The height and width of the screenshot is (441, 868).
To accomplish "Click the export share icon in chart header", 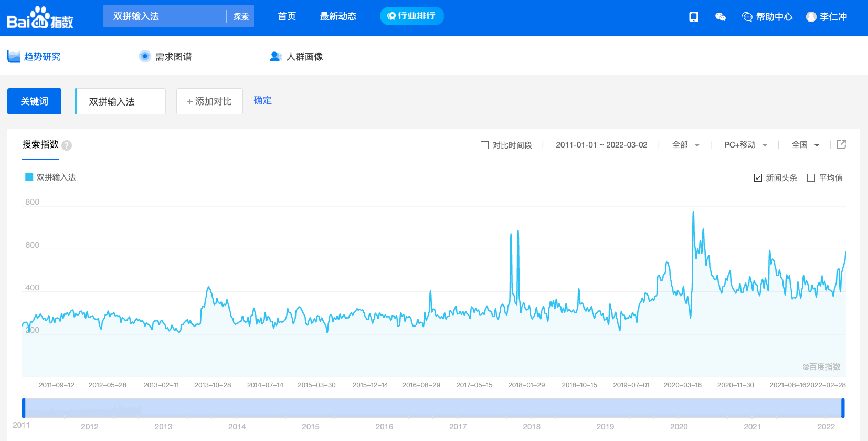I will tap(841, 144).
